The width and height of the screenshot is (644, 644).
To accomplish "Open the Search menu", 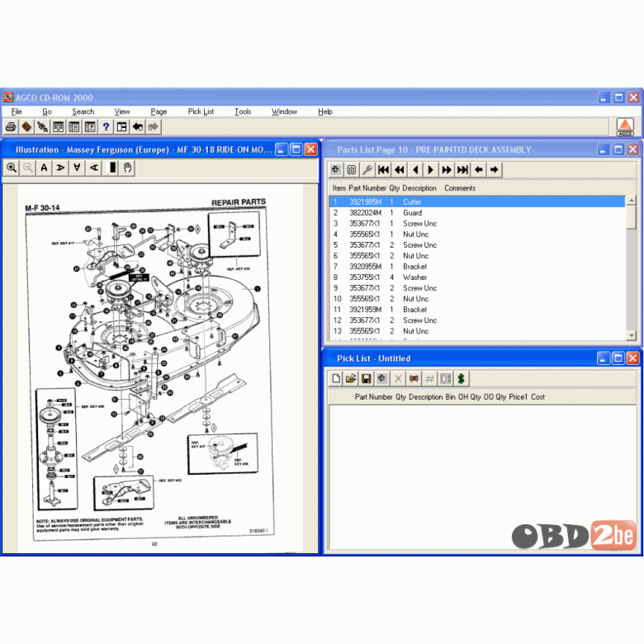I will (83, 111).
